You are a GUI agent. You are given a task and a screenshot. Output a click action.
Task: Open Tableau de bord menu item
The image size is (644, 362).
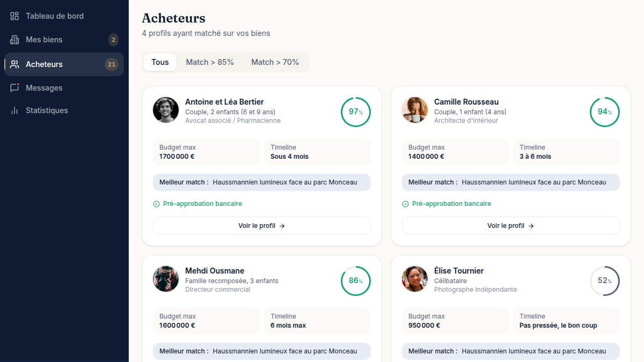tap(64, 16)
